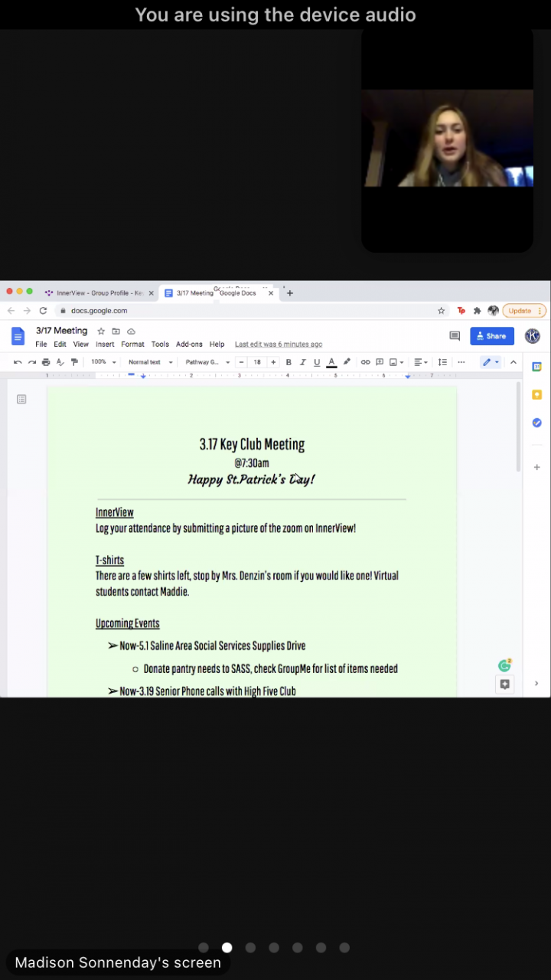Viewport: 551px width, 980px height.
Task: Click the account avatar in Google Docs
Action: coord(533,336)
